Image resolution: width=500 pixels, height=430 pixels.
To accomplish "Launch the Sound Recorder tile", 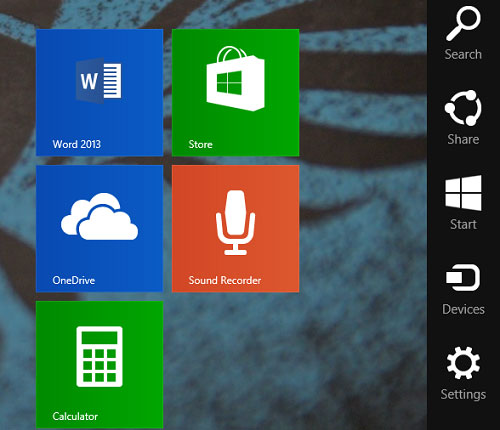I will pos(235,228).
